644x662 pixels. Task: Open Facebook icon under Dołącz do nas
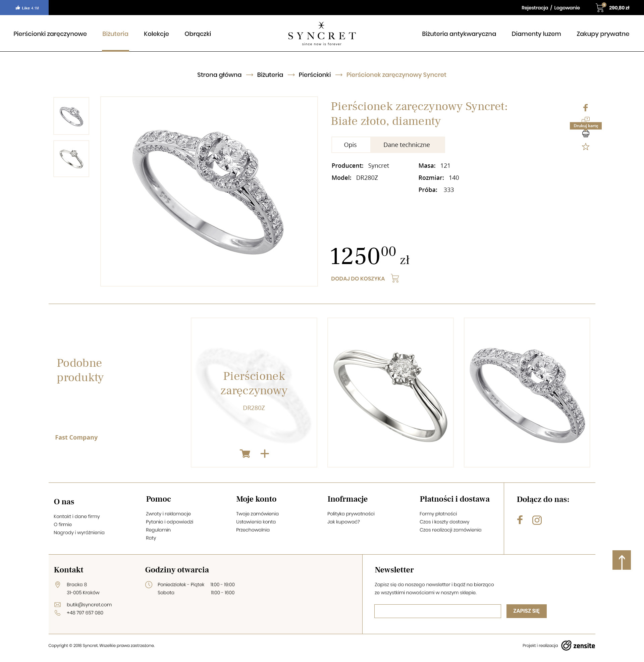tap(520, 520)
